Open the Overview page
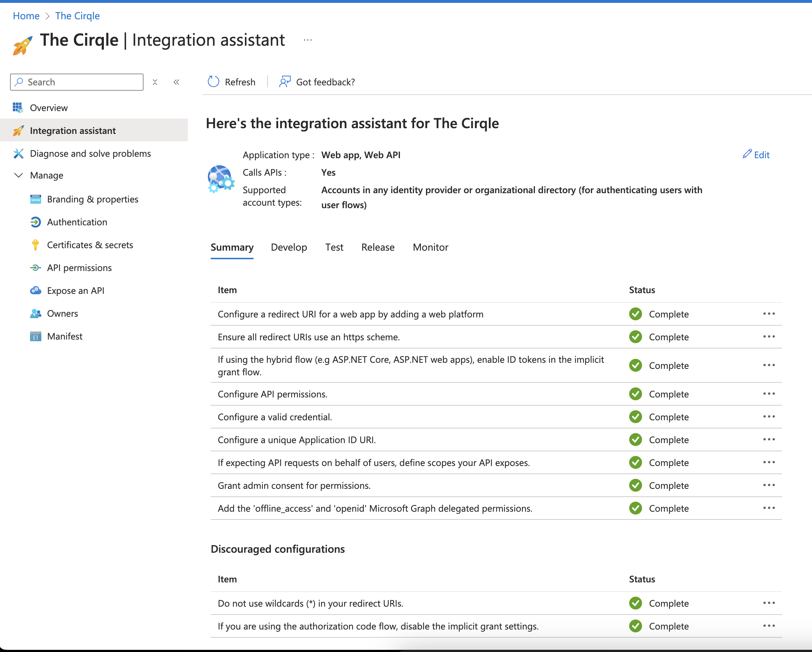 49,108
